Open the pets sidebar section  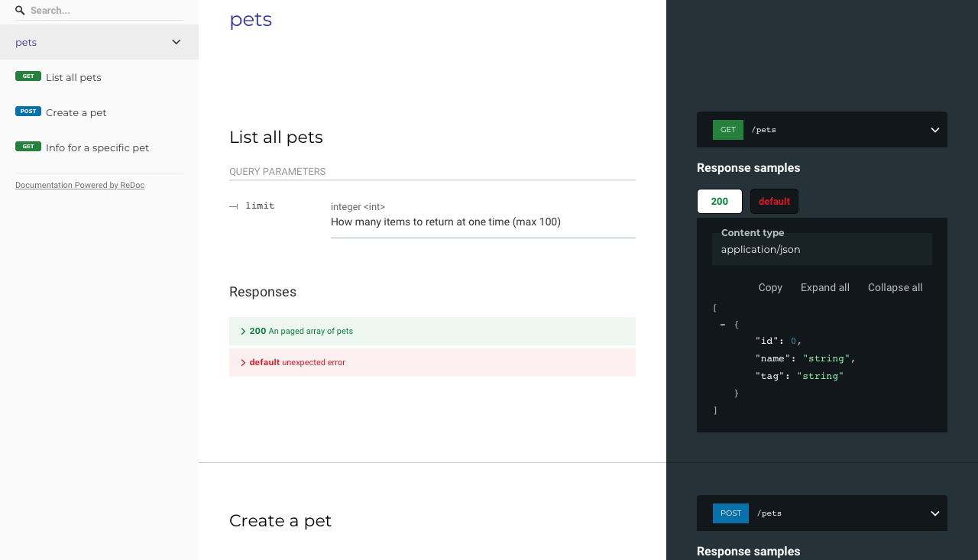coord(99,42)
